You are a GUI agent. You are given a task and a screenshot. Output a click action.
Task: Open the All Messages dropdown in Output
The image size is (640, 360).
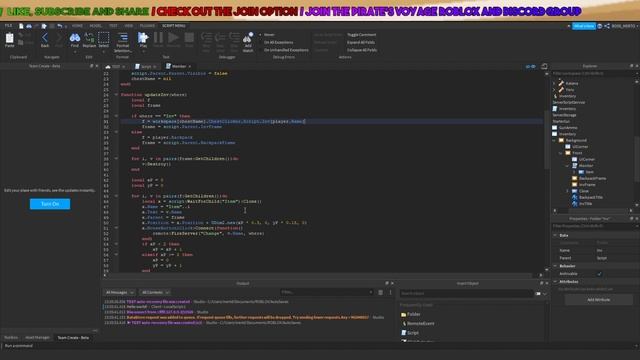coord(119,292)
